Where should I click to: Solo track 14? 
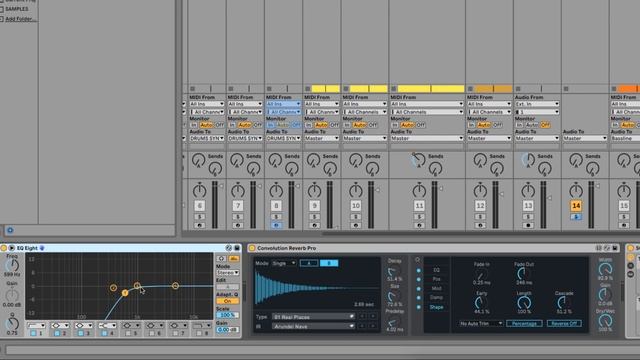pyautogui.click(x=576, y=217)
